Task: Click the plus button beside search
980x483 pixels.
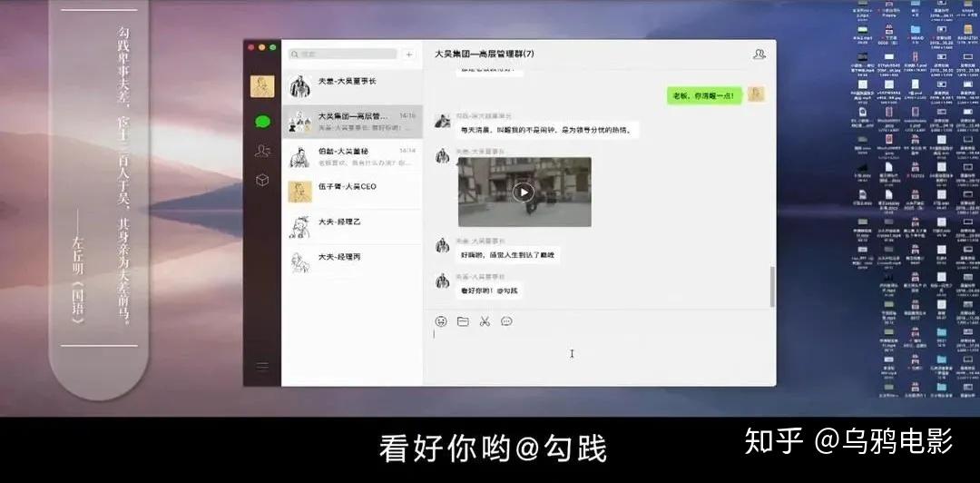Action: coord(409,54)
